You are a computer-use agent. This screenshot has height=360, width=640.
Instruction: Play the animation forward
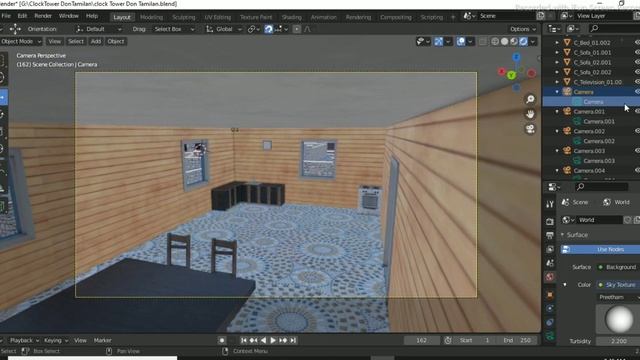[273, 340]
